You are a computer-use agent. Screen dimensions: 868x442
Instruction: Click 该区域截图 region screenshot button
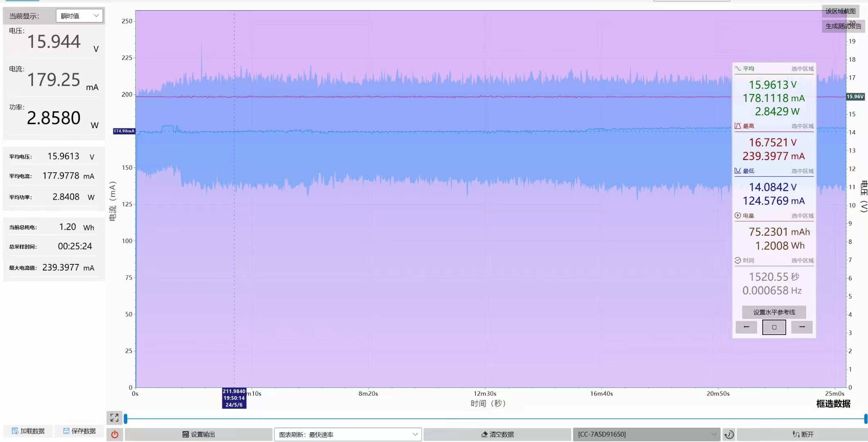point(841,11)
